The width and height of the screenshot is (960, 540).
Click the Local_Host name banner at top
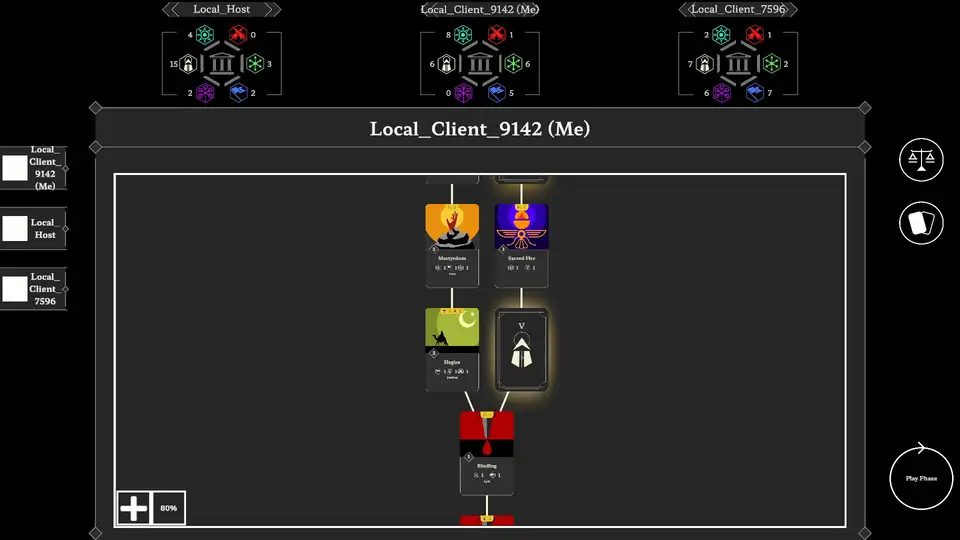222,9
